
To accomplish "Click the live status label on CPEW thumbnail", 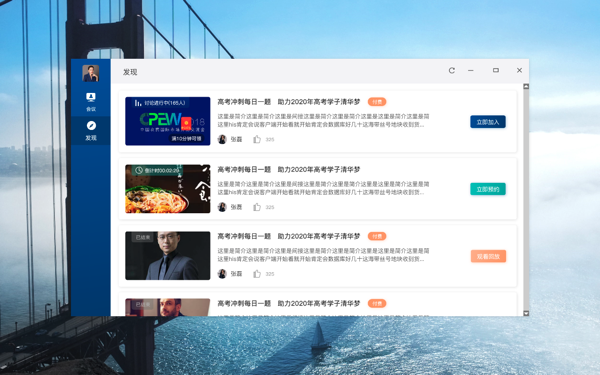I will click(x=160, y=103).
